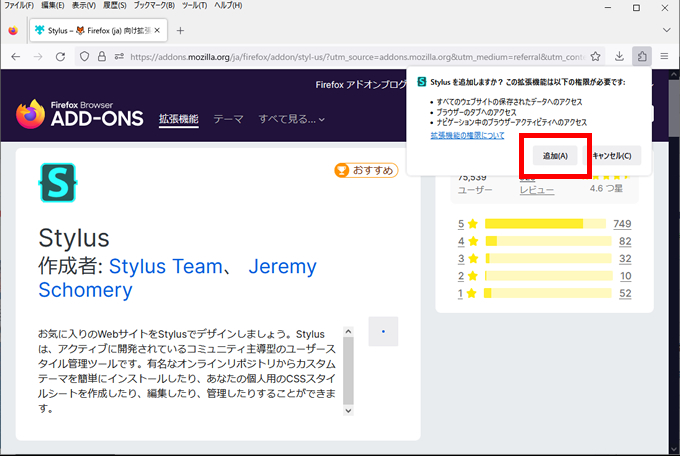Image resolution: width=680 pixels, height=456 pixels.
Task: Click the 5 star rating bar
Action: click(545, 224)
